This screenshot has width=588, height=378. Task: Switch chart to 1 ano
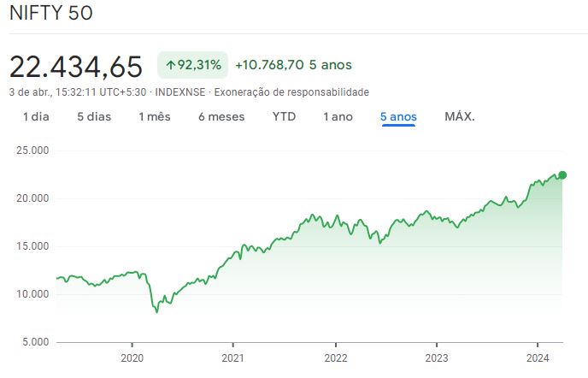338,116
